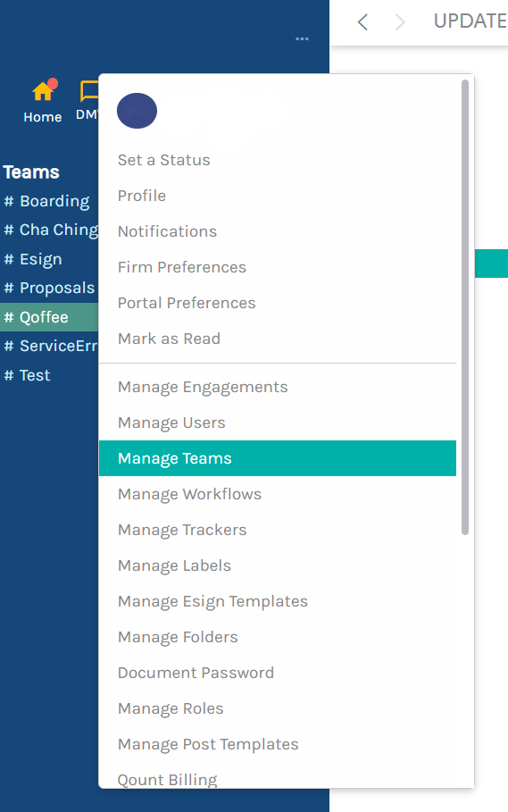Select the active Qoffee team channel
Viewport: 508px width, 812px height.
(49, 317)
